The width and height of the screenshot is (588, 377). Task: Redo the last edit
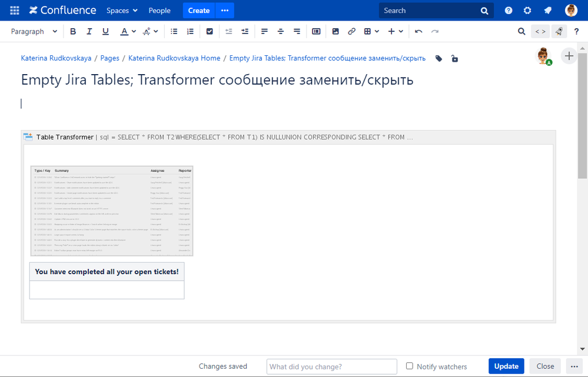pyautogui.click(x=435, y=32)
